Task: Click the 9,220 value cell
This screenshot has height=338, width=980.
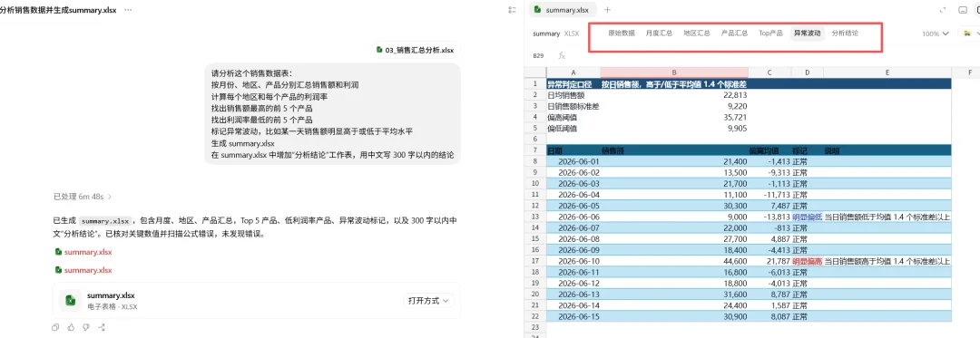Action: [674, 106]
